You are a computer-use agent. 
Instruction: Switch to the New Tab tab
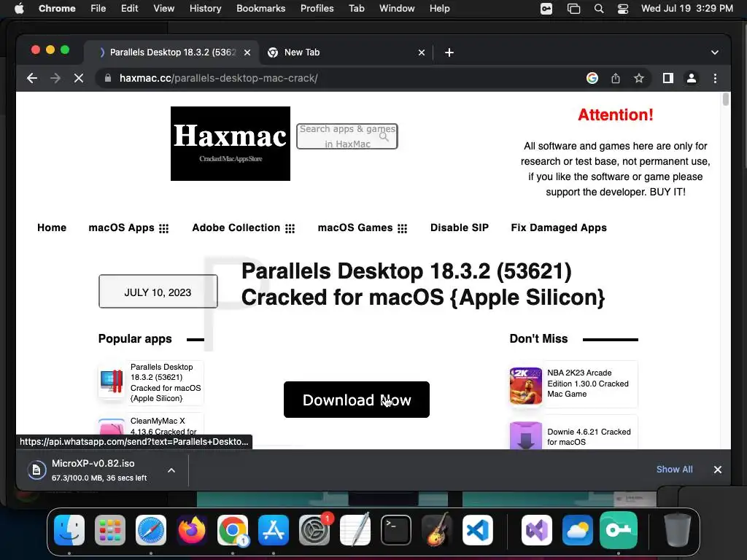tap(347, 52)
